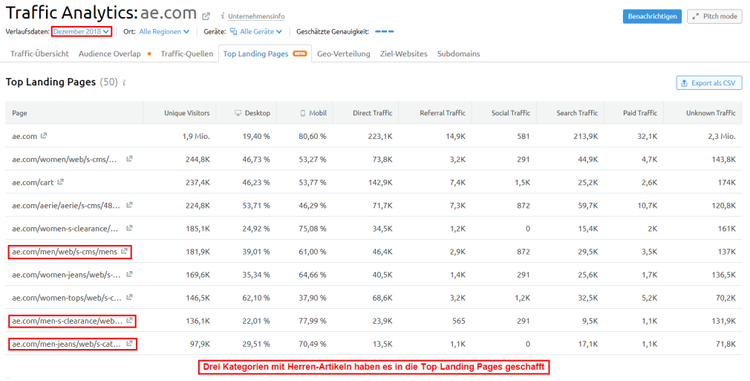
Task: Click the 2,3 Mio. unknown traffic cell
Action: point(722,136)
